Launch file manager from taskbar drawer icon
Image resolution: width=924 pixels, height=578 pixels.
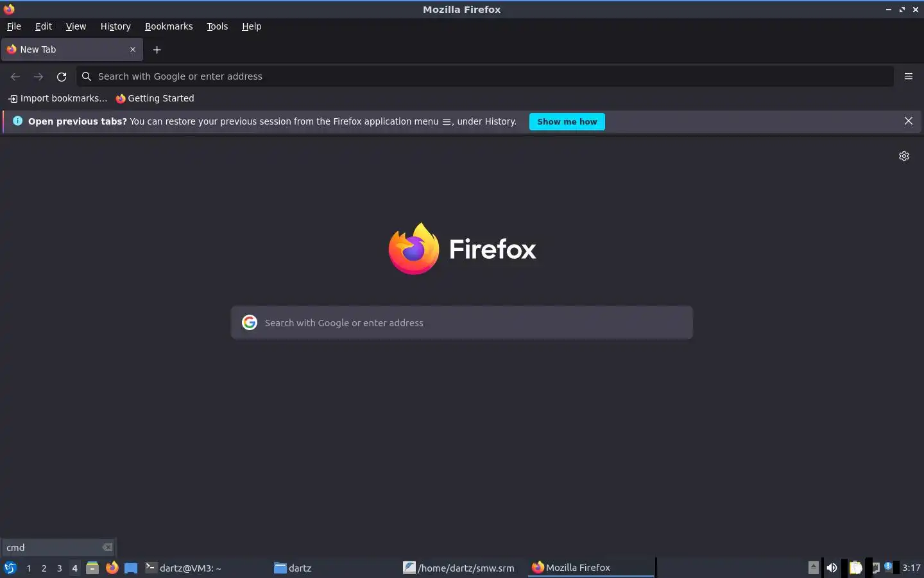tap(92, 568)
